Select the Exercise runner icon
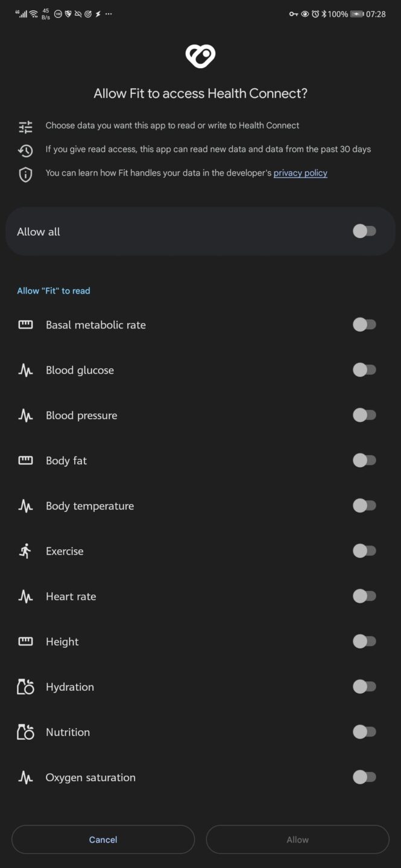This screenshot has width=401, height=868. tap(25, 550)
